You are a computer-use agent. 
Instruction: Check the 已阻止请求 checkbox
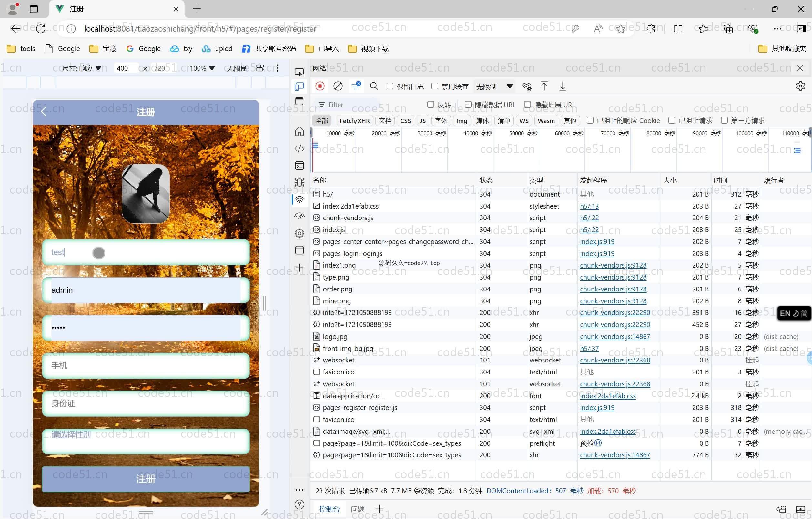[671, 120]
